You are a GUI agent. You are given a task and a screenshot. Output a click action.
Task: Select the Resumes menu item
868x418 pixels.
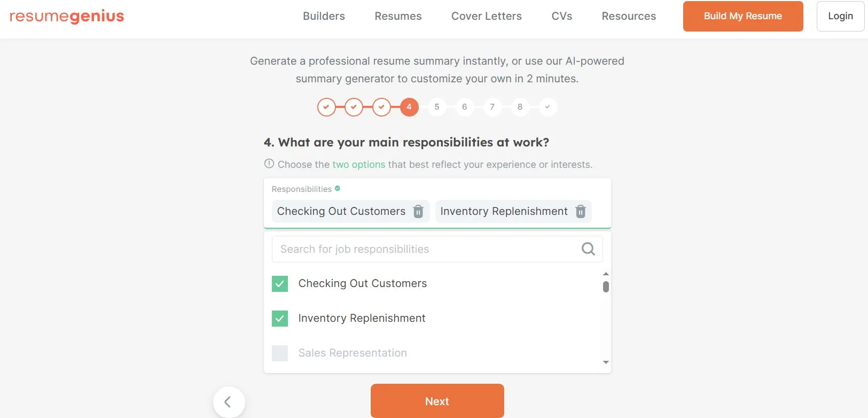397,16
